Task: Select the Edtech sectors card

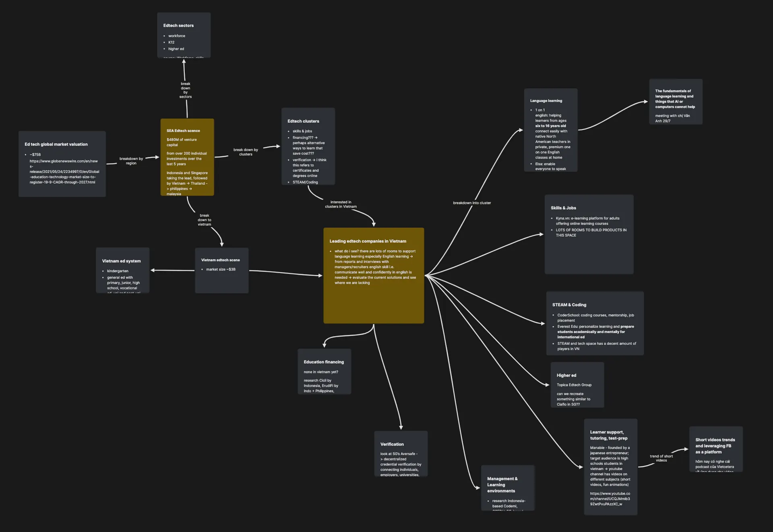Action: coord(184,35)
